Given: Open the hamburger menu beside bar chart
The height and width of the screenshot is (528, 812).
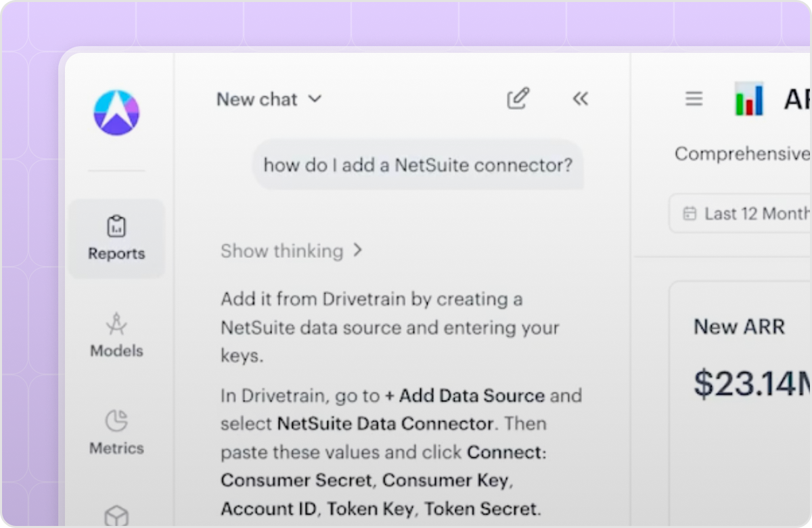Looking at the screenshot, I should (694, 100).
